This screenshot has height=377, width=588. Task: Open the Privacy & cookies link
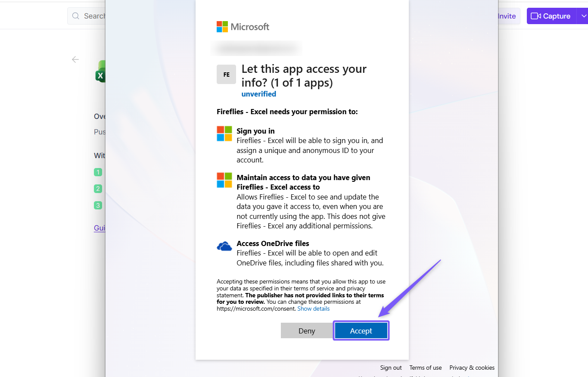click(x=472, y=368)
